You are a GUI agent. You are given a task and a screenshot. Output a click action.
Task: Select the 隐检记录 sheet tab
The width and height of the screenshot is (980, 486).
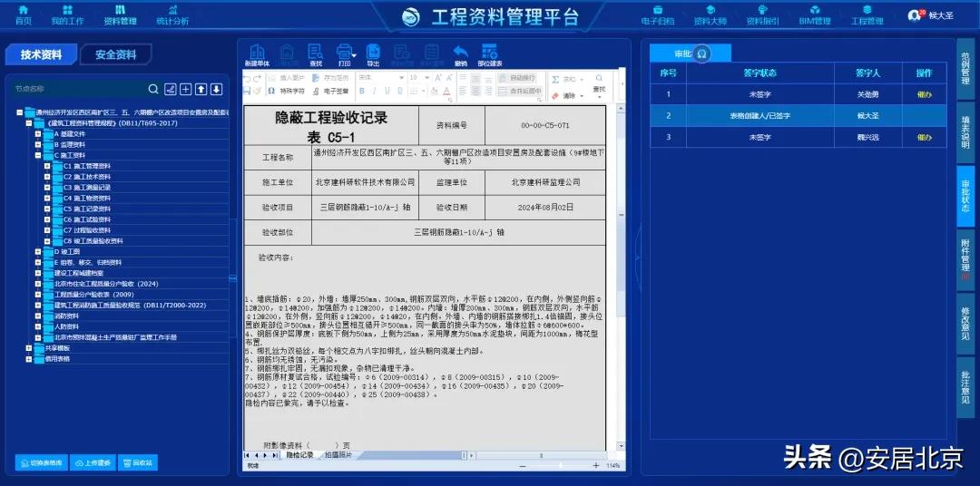pyautogui.click(x=300, y=455)
